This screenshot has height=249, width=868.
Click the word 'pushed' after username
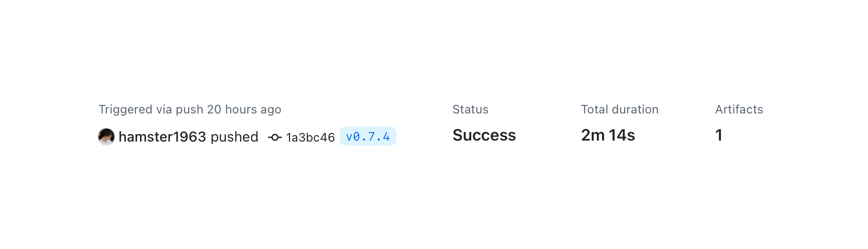pyautogui.click(x=234, y=137)
